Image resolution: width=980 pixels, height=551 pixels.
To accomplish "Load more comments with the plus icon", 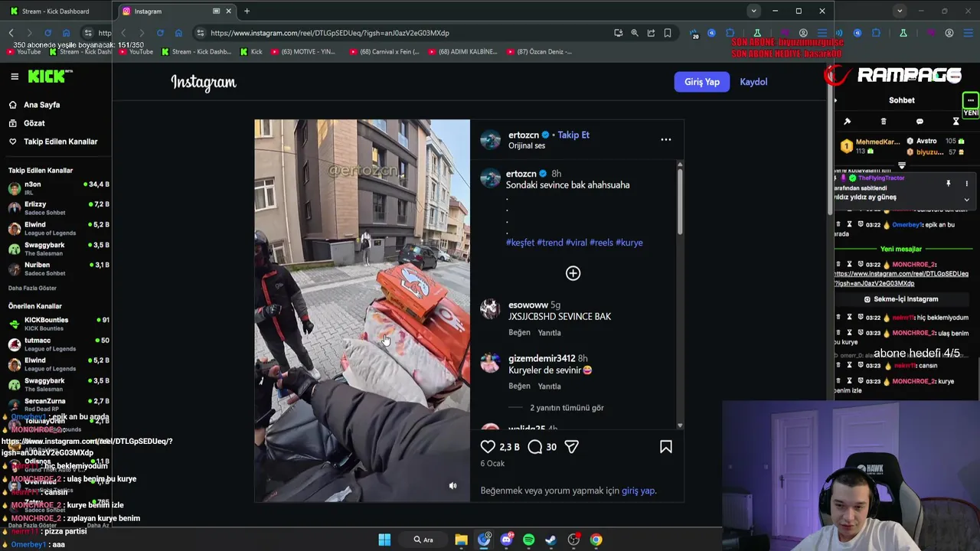I will click(x=573, y=273).
